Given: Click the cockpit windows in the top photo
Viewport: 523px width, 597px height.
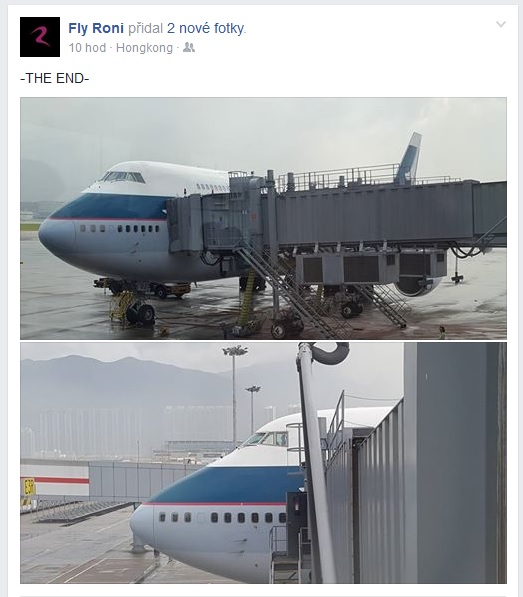Looking at the screenshot, I should 123,177.
